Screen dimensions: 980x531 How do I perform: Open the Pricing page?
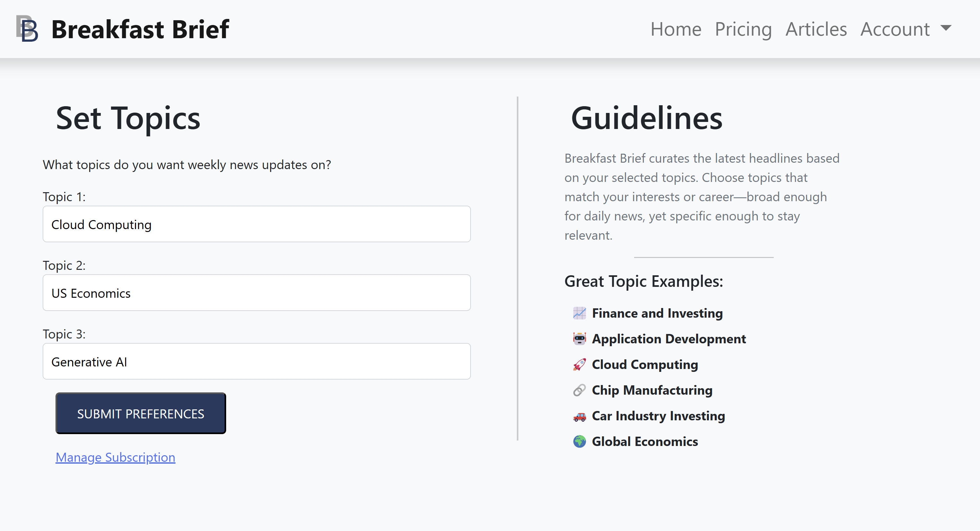tap(743, 29)
